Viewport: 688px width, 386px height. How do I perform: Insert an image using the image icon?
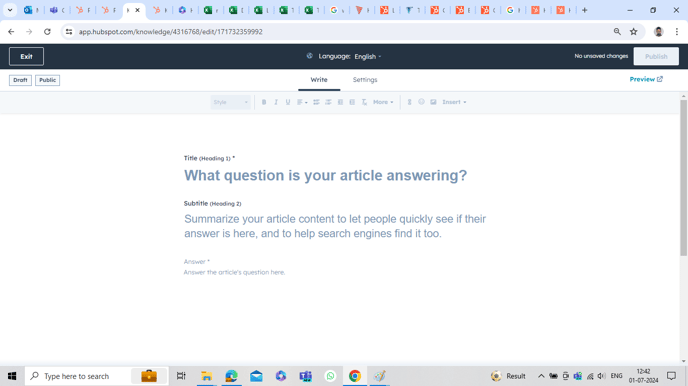tap(433, 102)
